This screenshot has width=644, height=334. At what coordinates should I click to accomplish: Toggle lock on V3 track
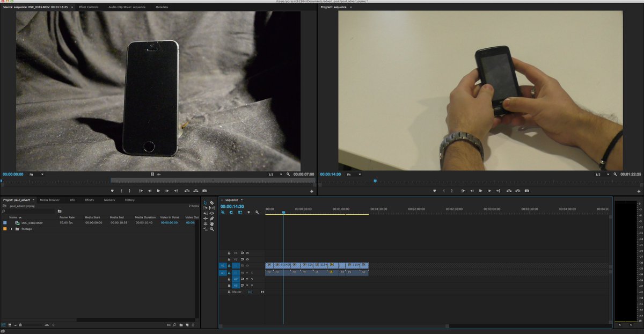[x=229, y=253]
